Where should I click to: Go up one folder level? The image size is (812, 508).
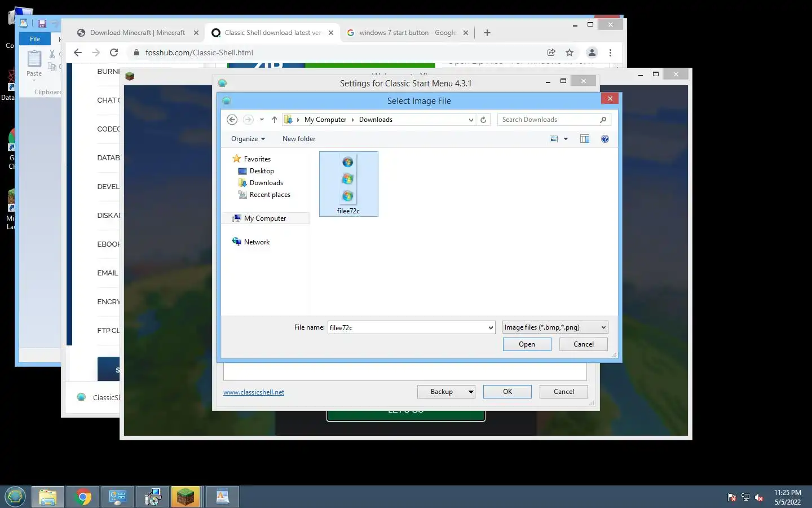pyautogui.click(x=275, y=120)
